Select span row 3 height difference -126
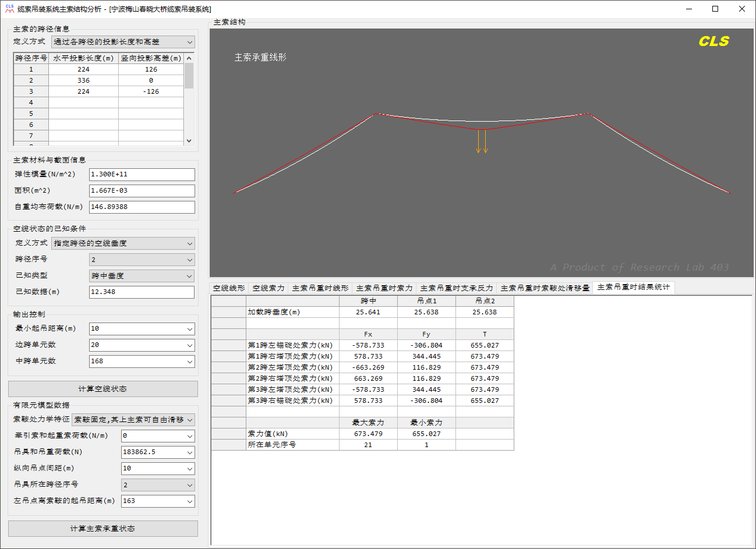The image size is (756, 549). [151, 91]
